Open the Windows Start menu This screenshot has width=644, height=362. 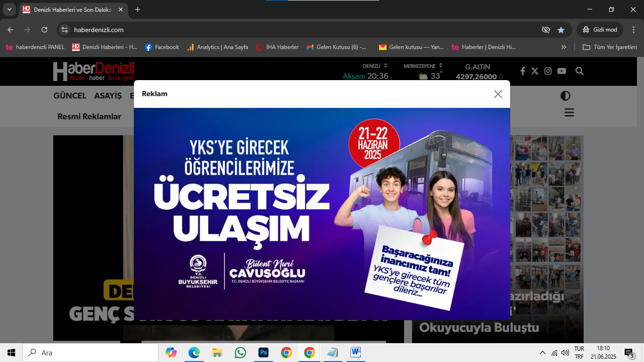click(x=11, y=353)
